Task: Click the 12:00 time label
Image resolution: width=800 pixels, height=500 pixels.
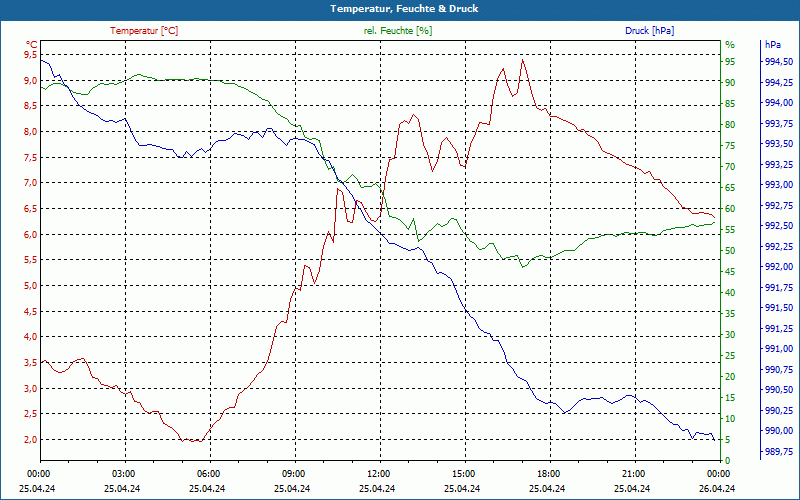Action: point(377,474)
